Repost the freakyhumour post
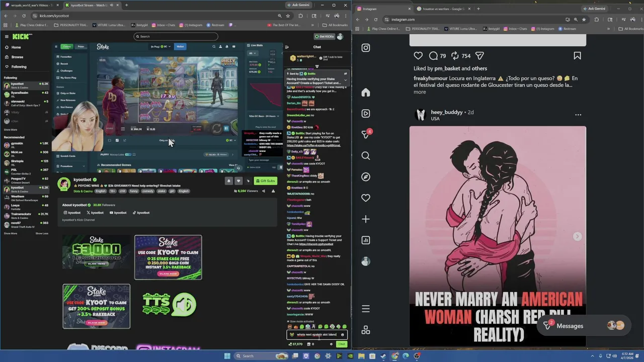 [x=454, y=56]
